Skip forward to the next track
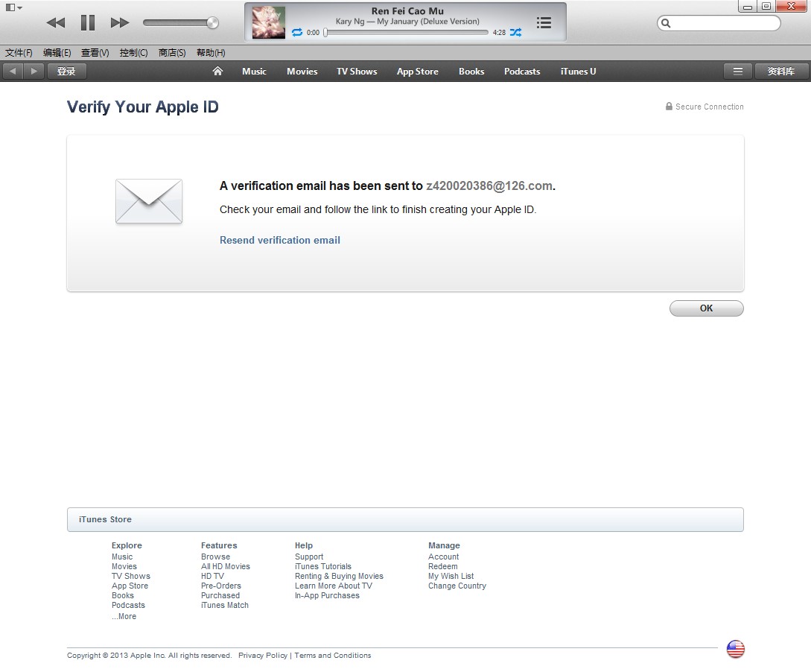 click(120, 23)
